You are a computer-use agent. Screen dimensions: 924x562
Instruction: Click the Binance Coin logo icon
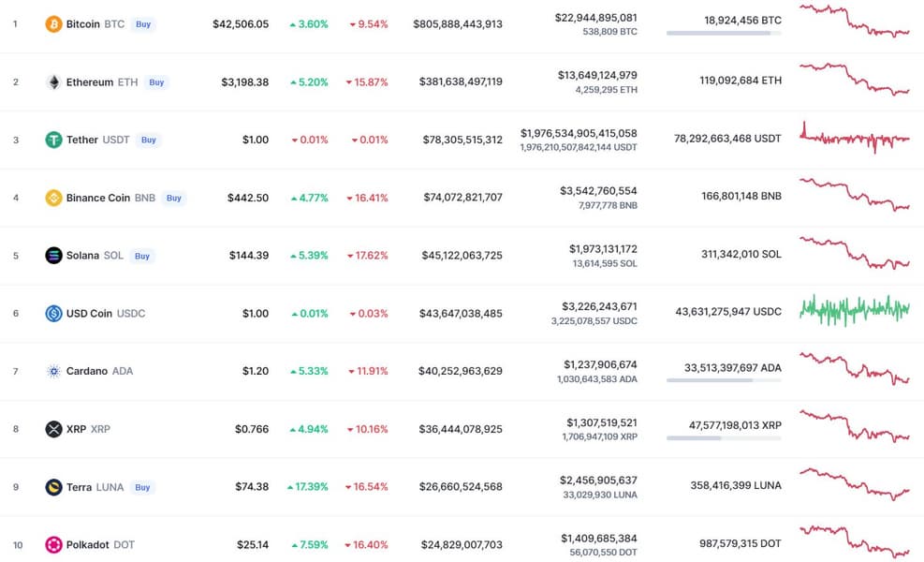53,198
